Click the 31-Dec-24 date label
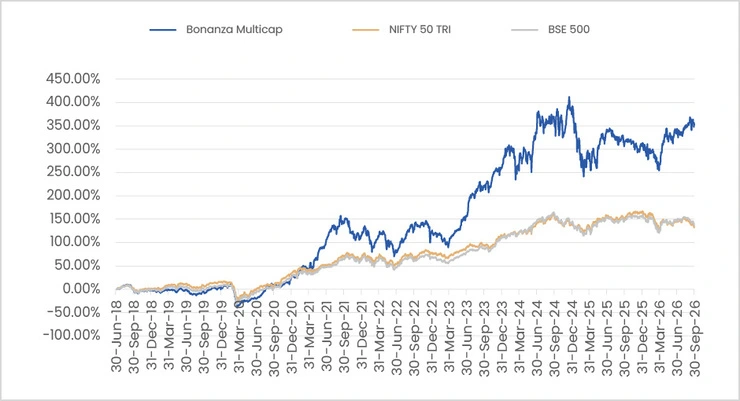Screen dimensions: 740x401 [x=572, y=336]
